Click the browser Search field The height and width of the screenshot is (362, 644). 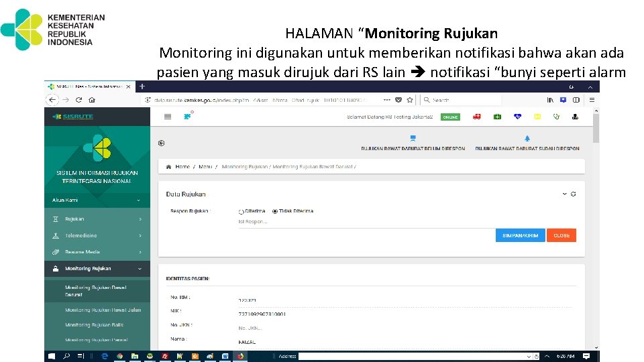(x=461, y=100)
